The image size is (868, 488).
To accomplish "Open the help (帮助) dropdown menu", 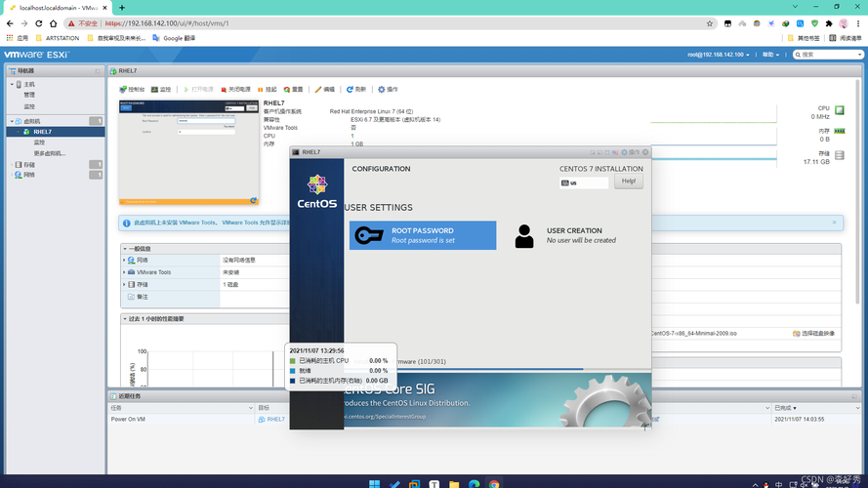I will click(772, 55).
